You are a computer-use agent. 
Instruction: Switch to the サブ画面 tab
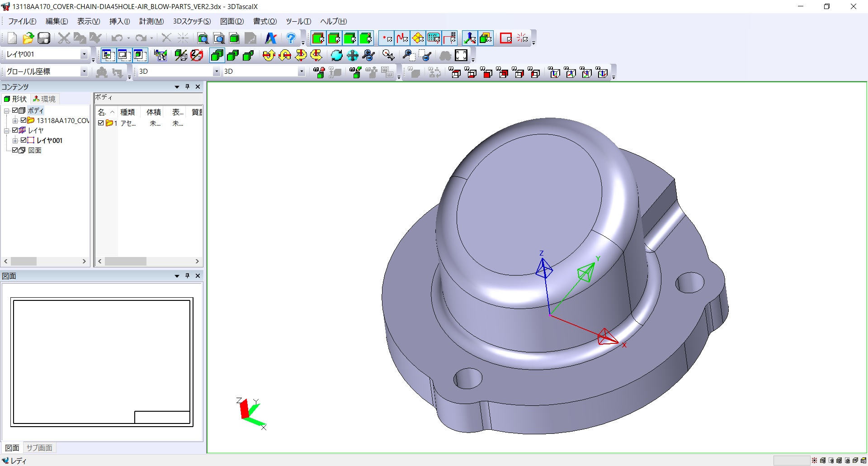39,447
